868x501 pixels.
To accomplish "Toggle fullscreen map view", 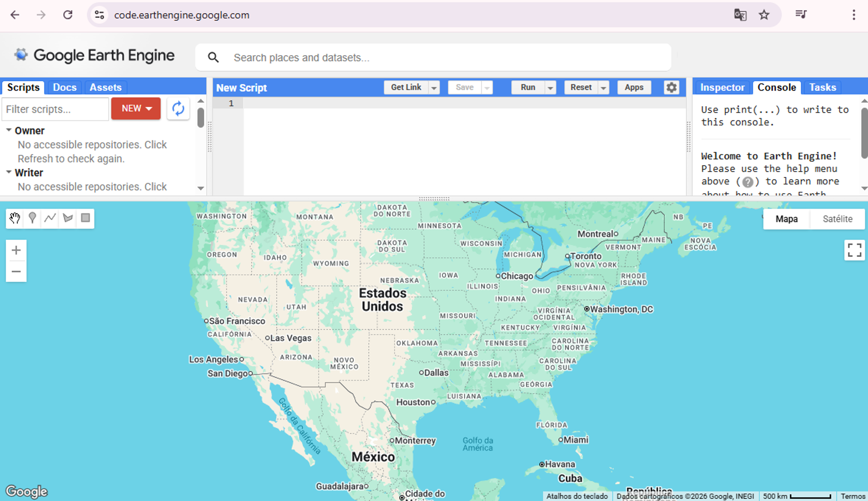I will [x=854, y=250].
